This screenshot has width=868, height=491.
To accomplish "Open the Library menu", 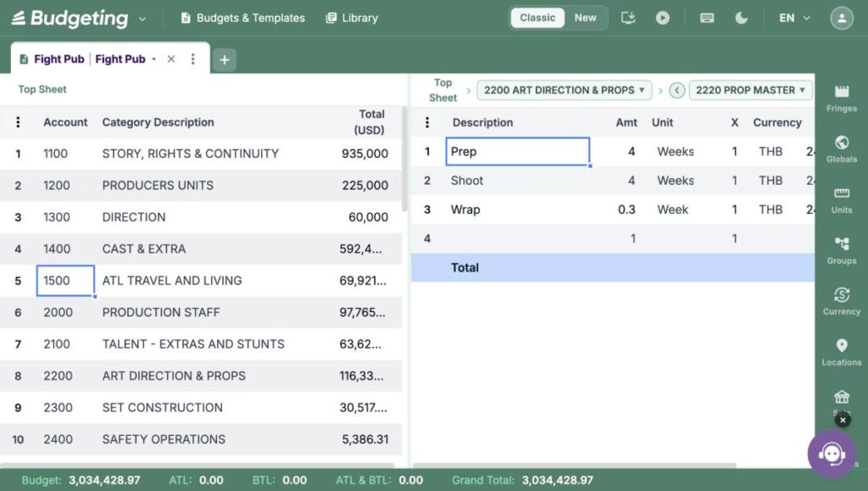I will coord(352,18).
